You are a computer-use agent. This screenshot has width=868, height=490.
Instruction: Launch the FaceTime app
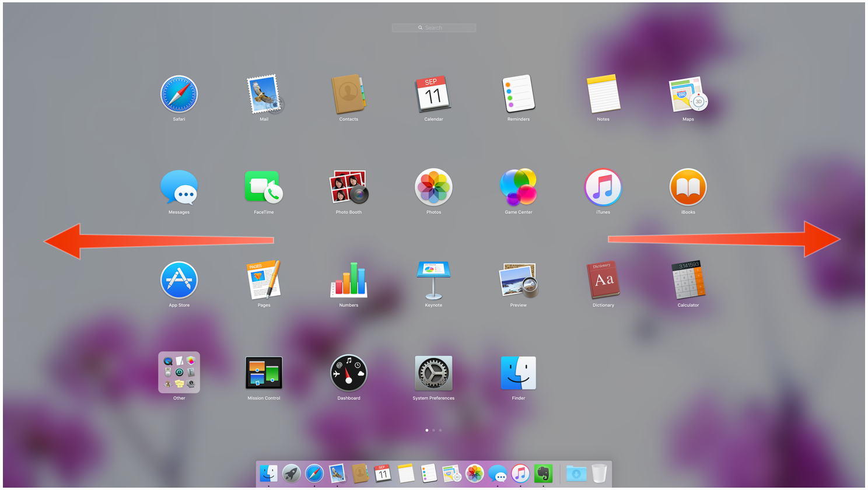click(x=264, y=187)
